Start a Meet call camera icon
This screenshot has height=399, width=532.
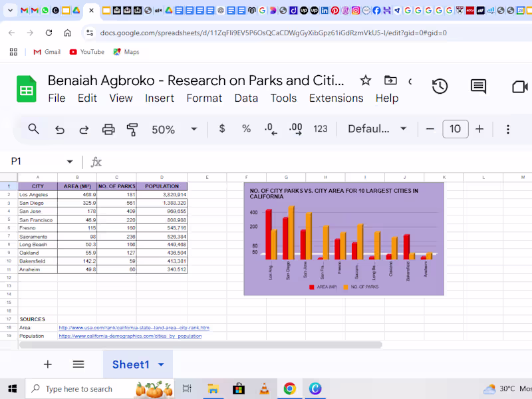[x=520, y=87]
